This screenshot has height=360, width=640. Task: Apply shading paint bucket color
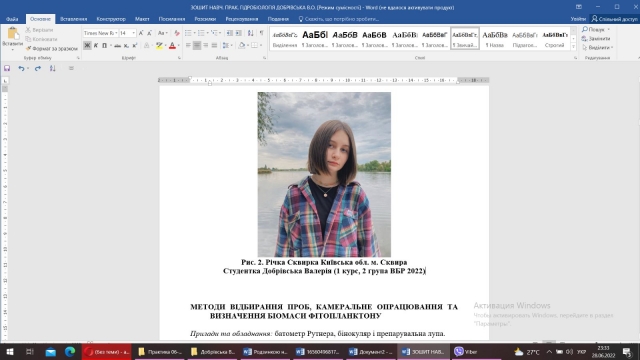pos(242,45)
